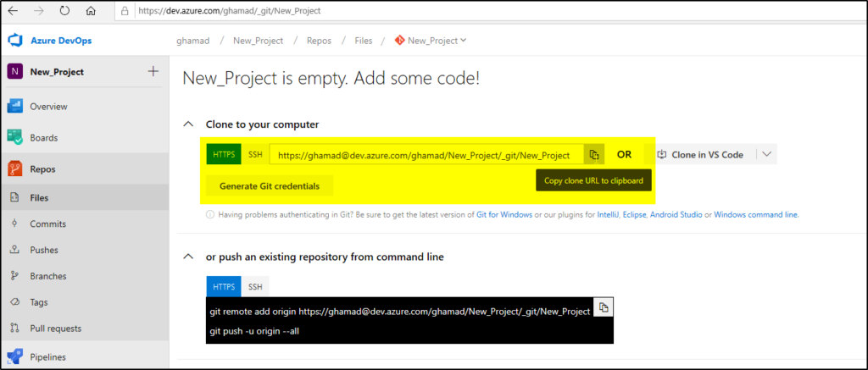Click Files breadcrumb link
This screenshot has height=370, width=868.
(364, 41)
